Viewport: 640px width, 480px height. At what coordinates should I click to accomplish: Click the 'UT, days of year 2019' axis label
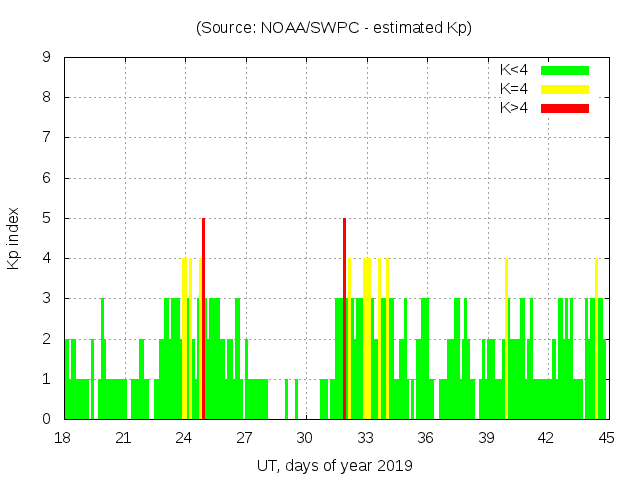334,465
